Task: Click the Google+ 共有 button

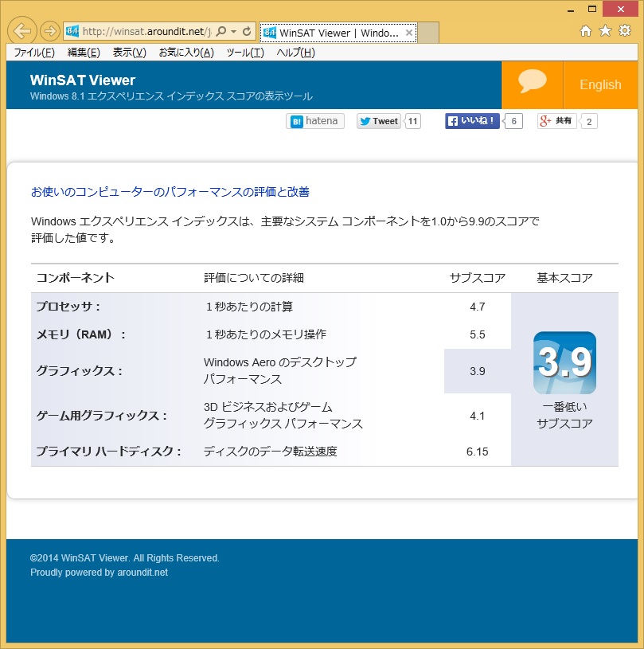Action: coord(556,121)
